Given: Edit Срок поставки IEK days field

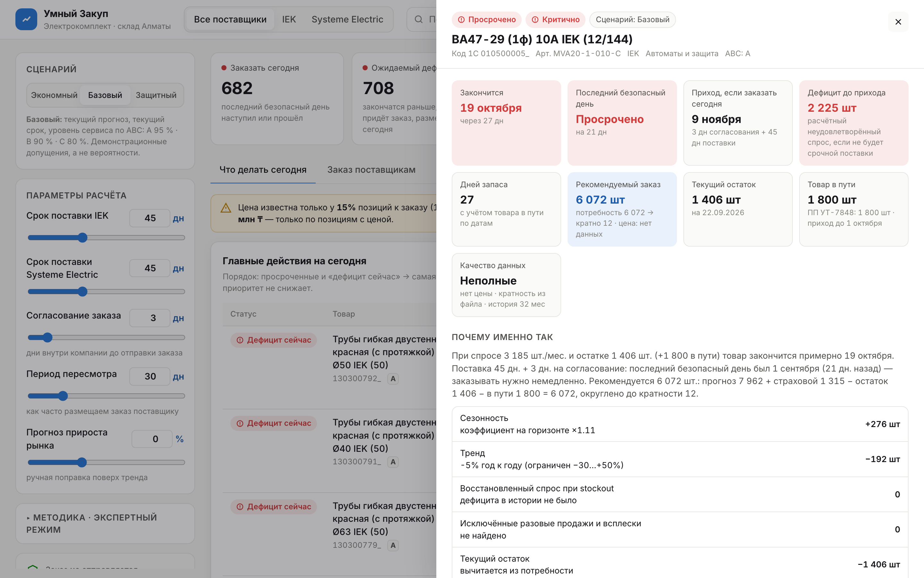Looking at the screenshot, I should pos(150,218).
